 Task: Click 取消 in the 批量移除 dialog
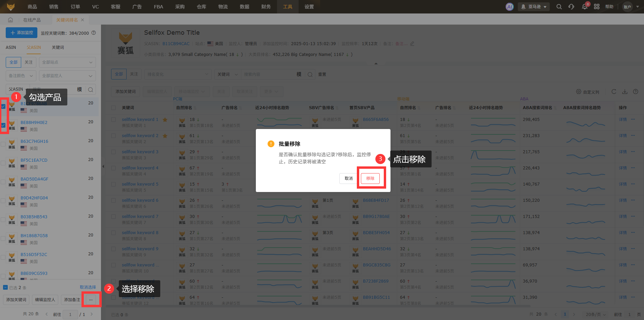pyautogui.click(x=349, y=179)
